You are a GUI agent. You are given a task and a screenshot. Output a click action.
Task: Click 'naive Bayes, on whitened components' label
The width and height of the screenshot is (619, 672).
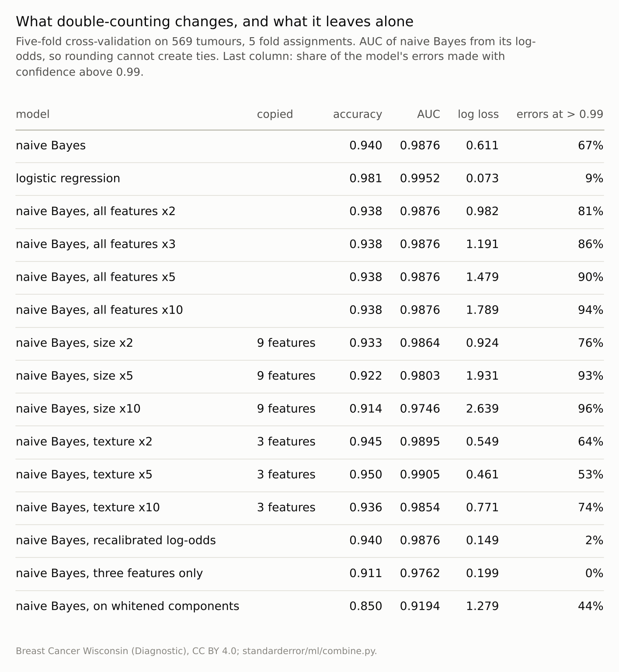128,606
